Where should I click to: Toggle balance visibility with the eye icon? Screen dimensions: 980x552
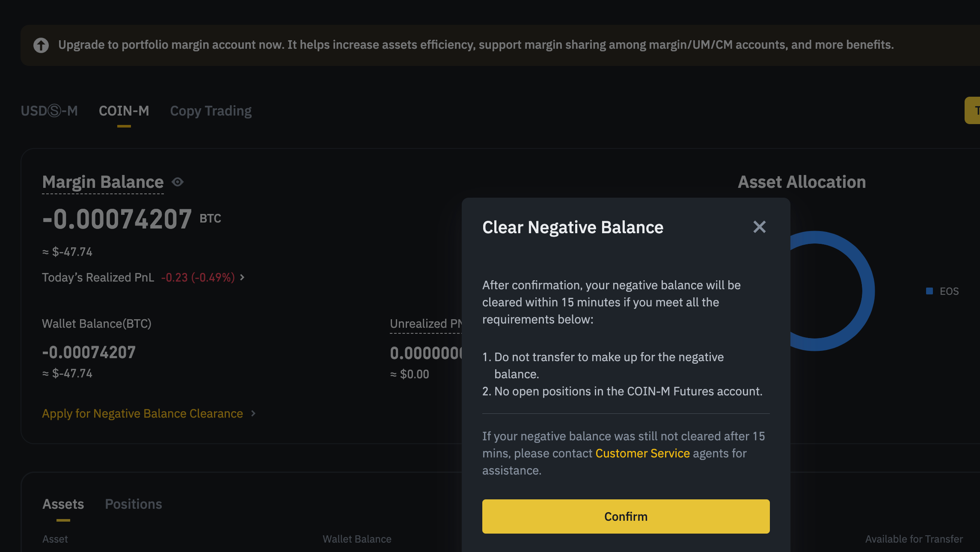pyautogui.click(x=178, y=182)
